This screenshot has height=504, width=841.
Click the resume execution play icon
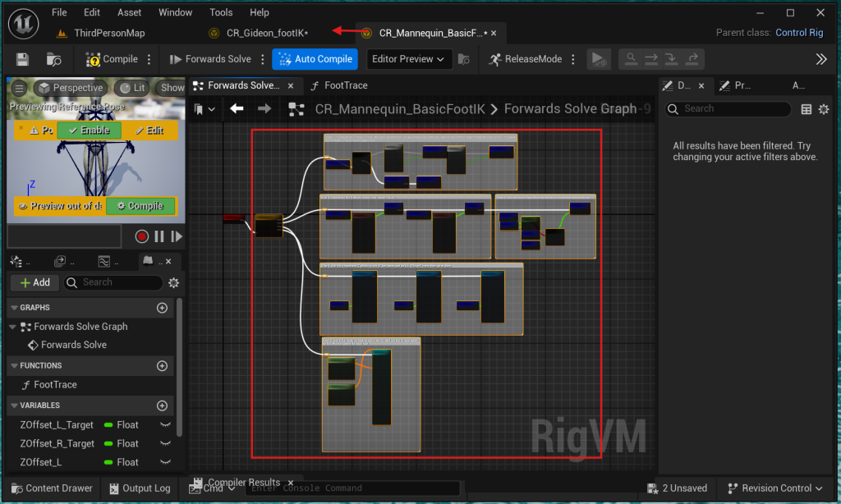[x=598, y=59]
